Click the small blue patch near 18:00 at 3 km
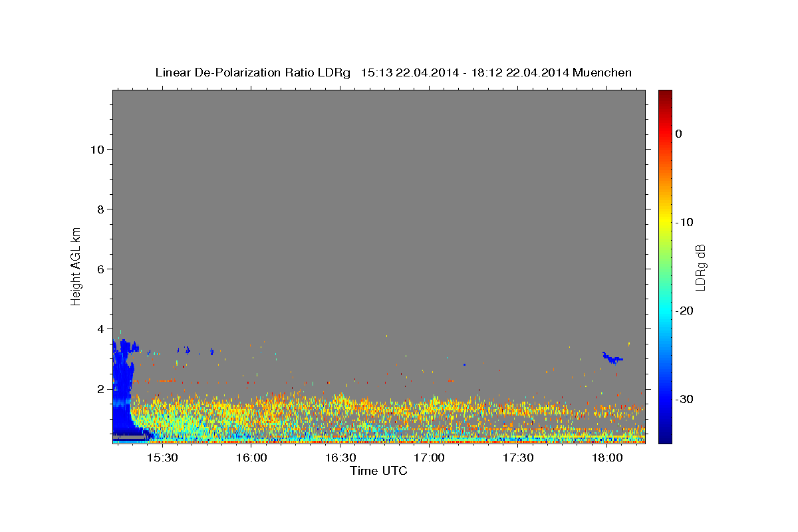The height and width of the screenshot is (532, 798). coord(612,358)
